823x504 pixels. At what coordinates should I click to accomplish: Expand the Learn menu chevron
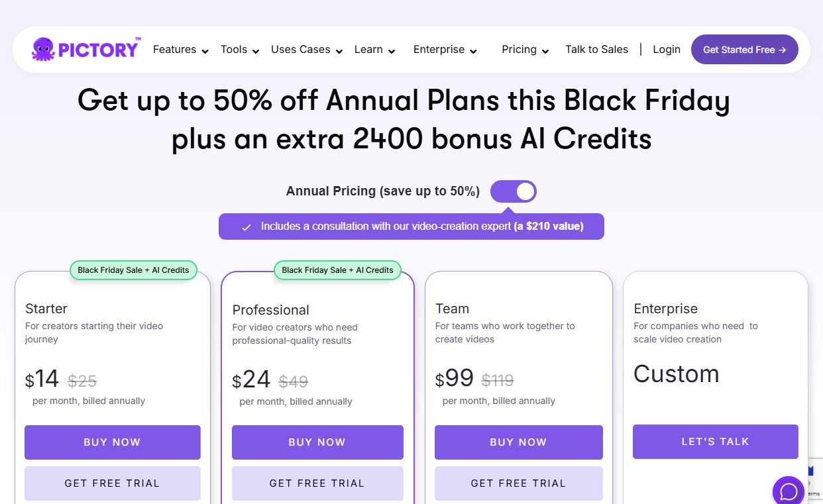392,51
